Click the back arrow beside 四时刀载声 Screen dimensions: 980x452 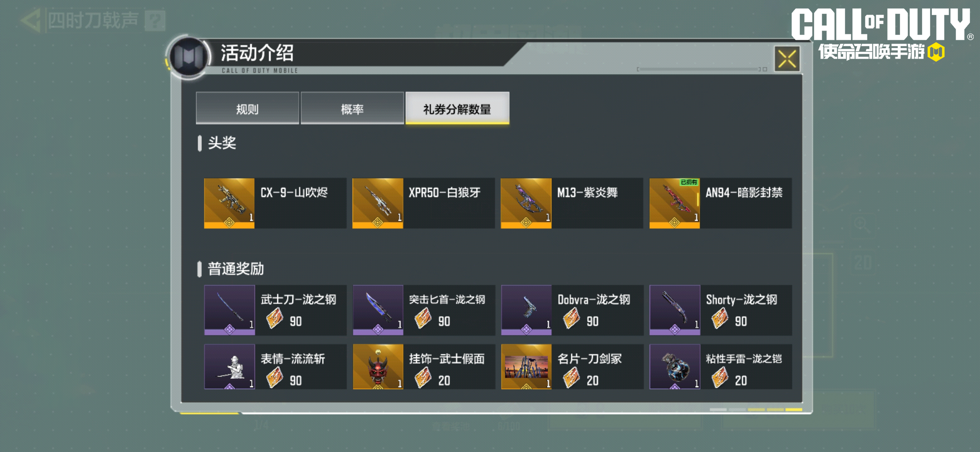[x=30, y=20]
